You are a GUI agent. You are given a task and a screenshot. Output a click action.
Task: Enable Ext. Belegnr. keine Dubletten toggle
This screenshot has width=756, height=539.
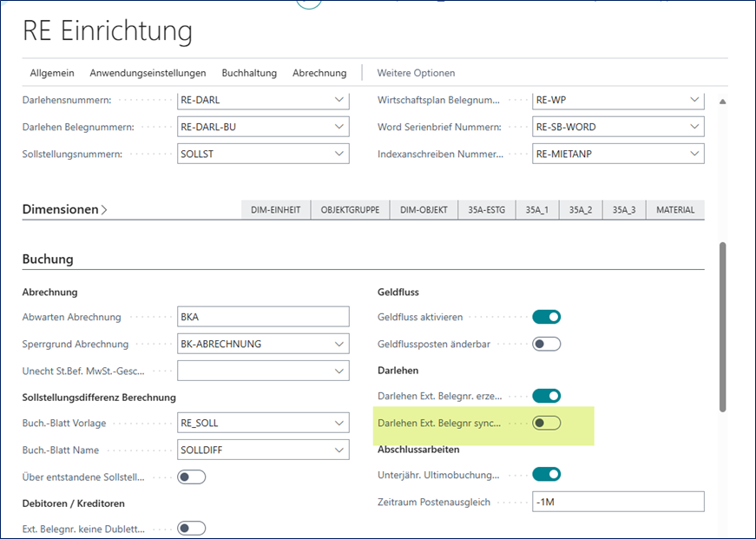pos(191,528)
